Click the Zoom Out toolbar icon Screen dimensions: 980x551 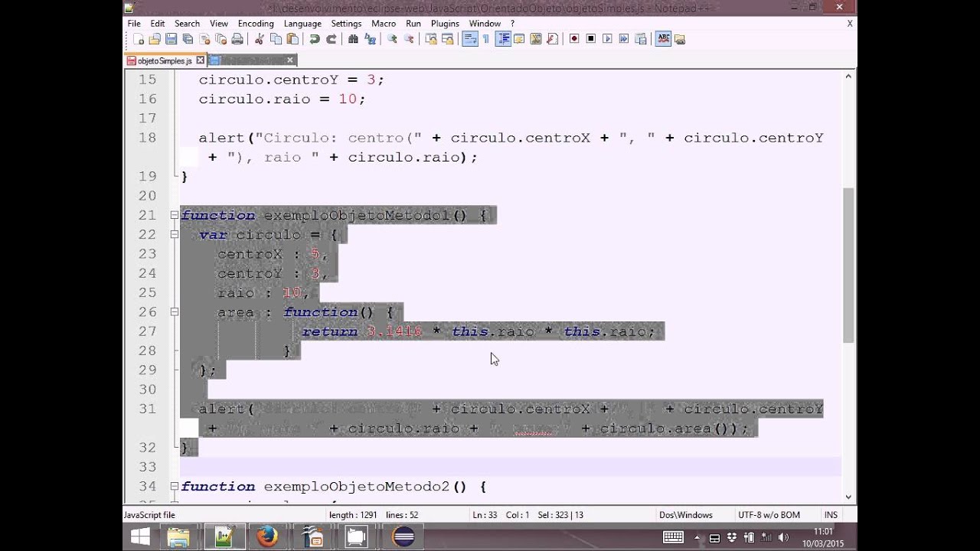click(x=408, y=39)
